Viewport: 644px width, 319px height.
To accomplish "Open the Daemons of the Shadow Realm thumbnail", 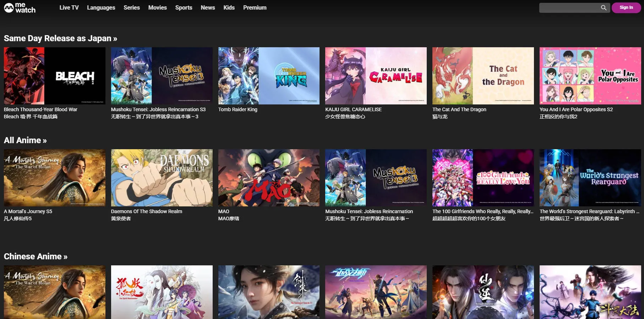I will click(x=162, y=178).
